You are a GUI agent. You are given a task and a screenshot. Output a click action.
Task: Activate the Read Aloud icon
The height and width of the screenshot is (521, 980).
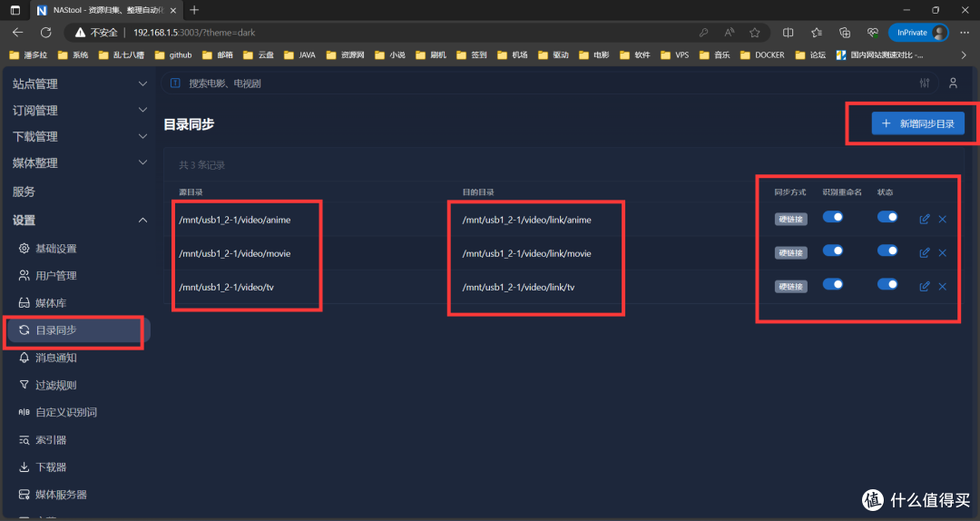(x=730, y=33)
